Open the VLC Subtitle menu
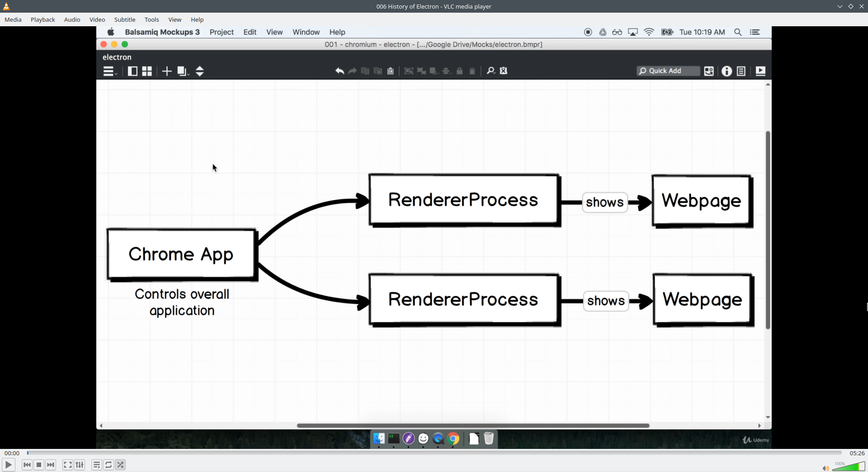868x472 pixels. click(125, 19)
